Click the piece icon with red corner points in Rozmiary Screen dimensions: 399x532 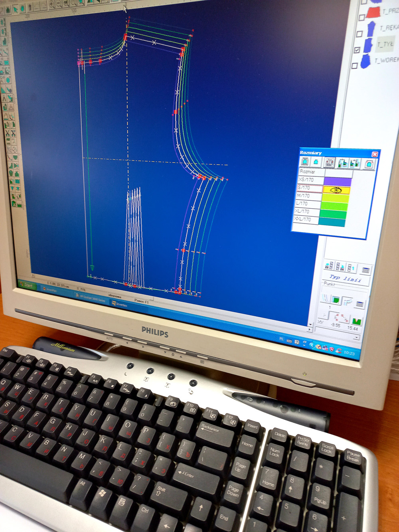[x=369, y=164]
